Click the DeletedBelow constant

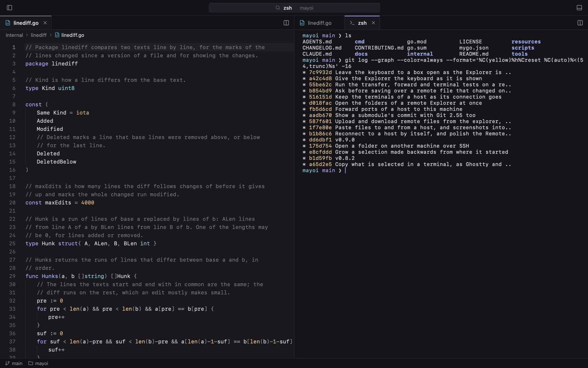(57, 162)
